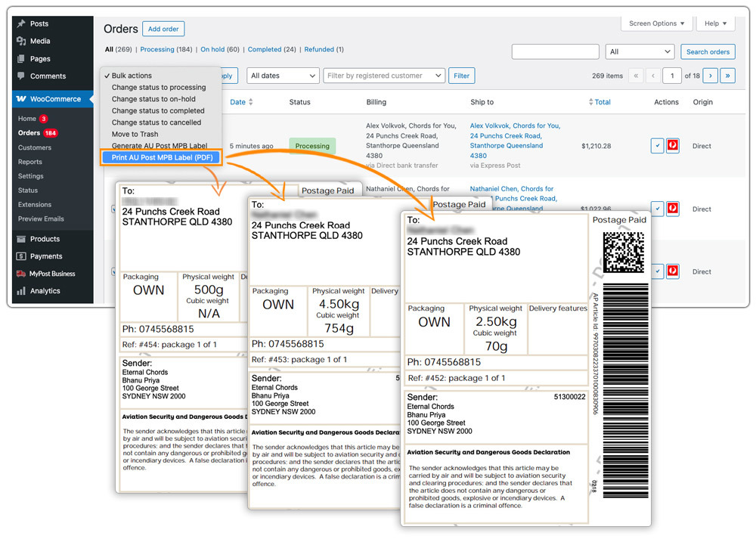The height and width of the screenshot is (539, 756).
Task: Show All (269) orders
Action: (x=118, y=49)
